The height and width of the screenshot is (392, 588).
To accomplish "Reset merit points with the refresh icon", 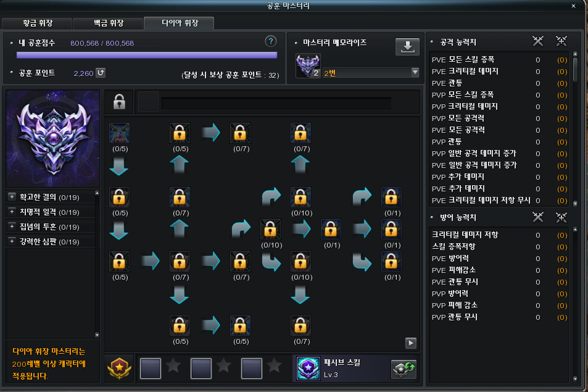I will [101, 72].
